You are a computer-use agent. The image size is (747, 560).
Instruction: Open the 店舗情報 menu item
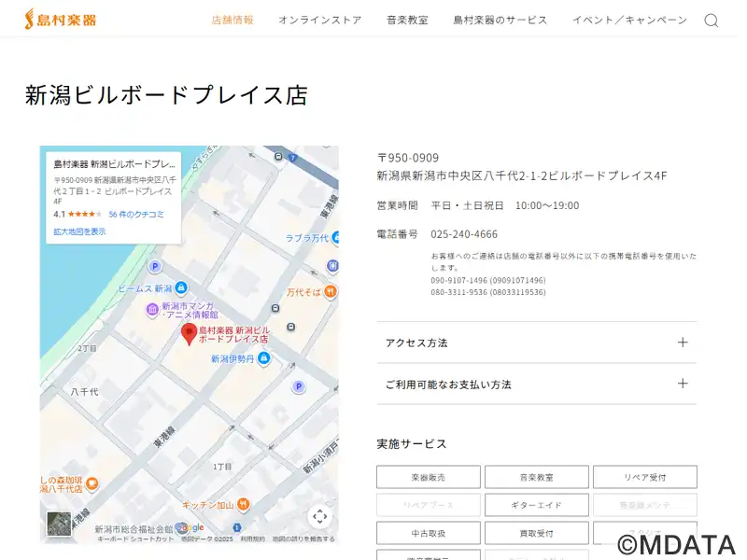(233, 21)
